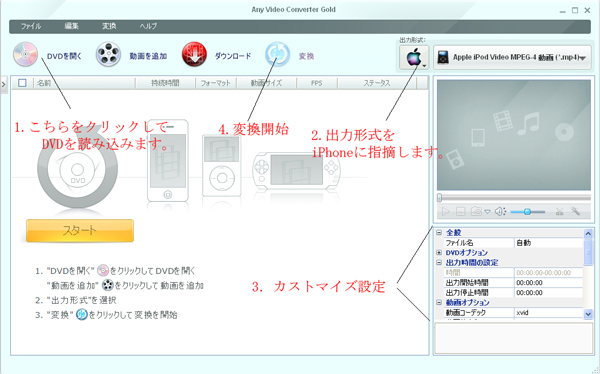Screen dimensions: 600x374
Task: Toggle the select-all checkbox in the list header
Action: [22, 83]
